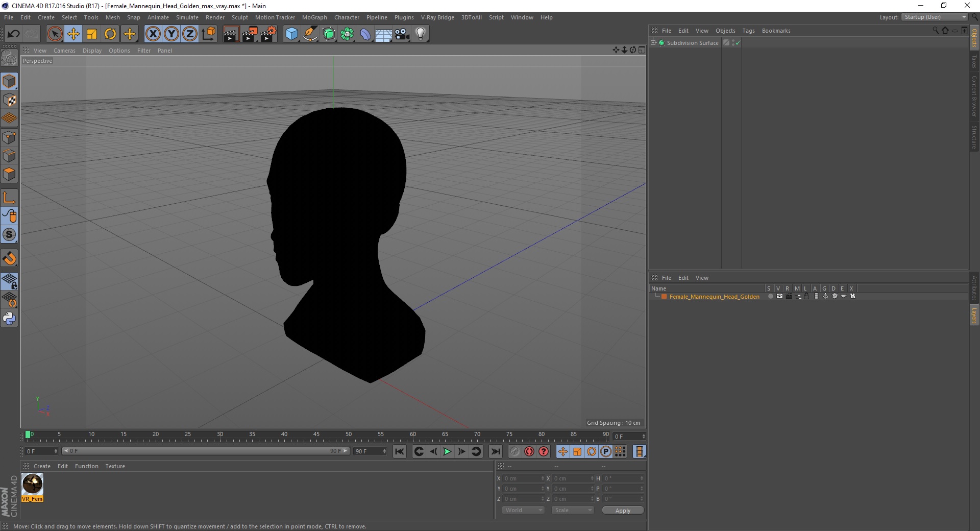980x531 pixels.
Task: Add a Camera object
Action: click(x=402, y=34)
